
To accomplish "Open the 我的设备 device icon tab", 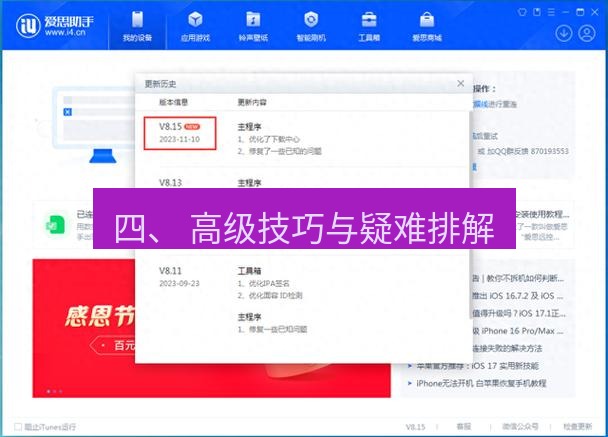I will (x=137, y=26).
